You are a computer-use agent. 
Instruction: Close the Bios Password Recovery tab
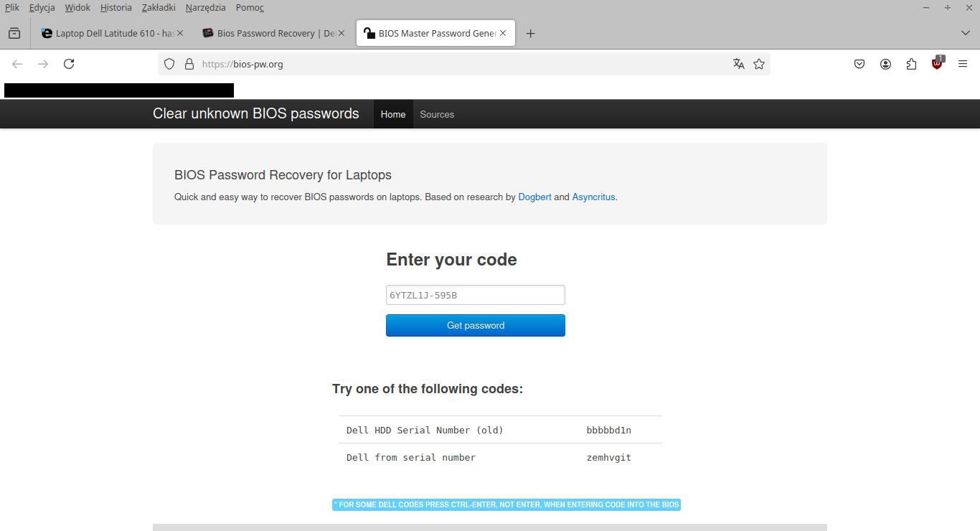[341, 33]
